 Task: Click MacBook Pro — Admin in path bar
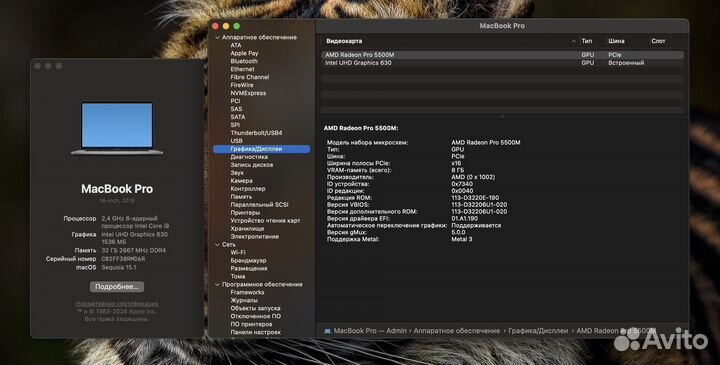point(370,331)
